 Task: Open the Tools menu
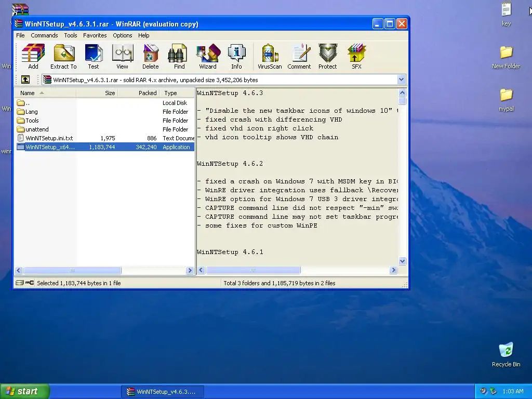coord(71,35)
